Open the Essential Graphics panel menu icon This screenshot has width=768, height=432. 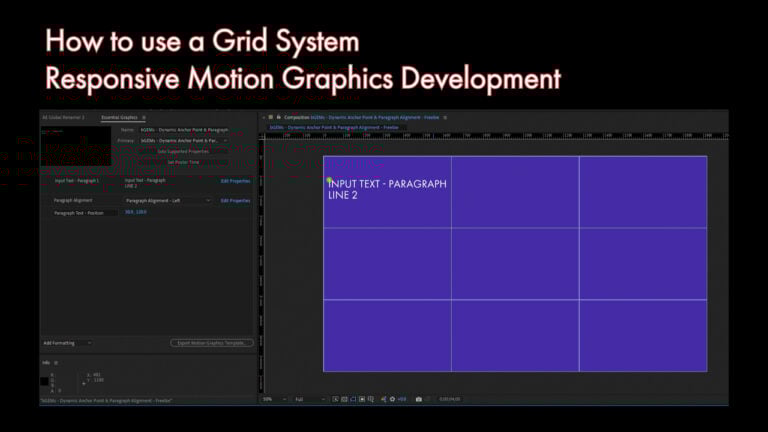point(143,117)
